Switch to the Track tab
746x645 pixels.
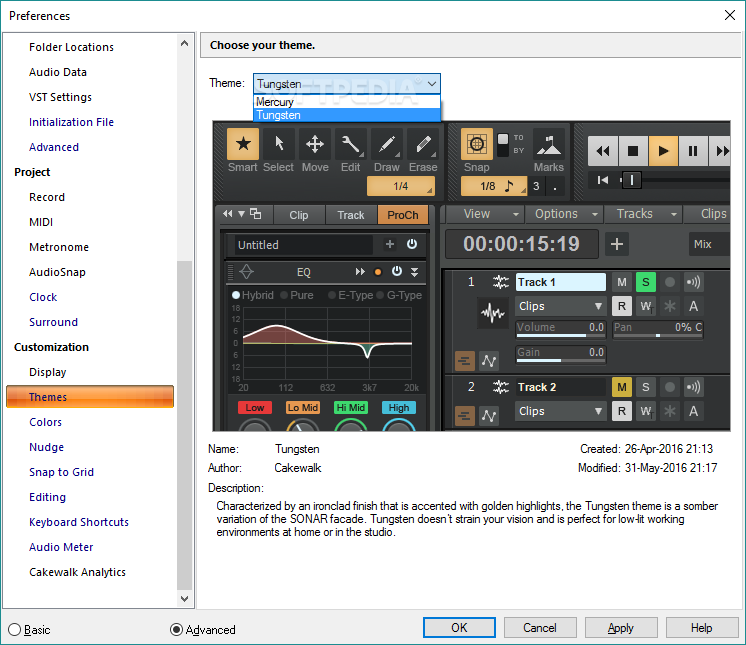[351, 215]
